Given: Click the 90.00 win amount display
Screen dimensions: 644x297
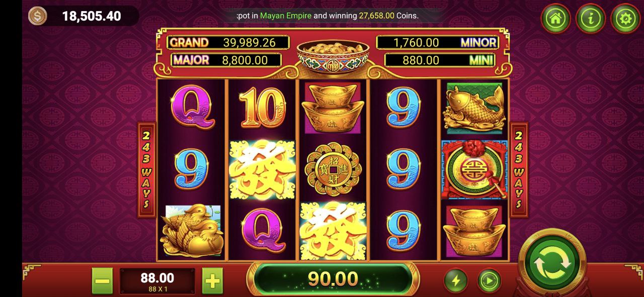Looking at the screenshot, I should [333, 279].
